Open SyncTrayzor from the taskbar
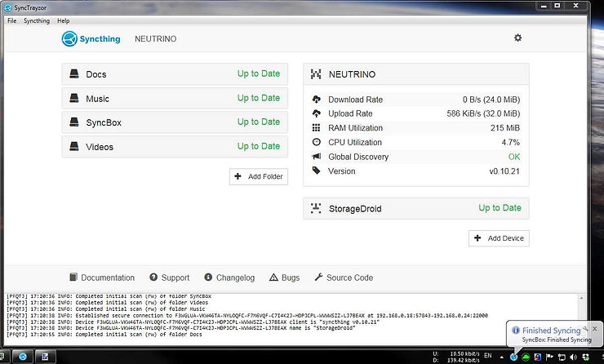 tap(22, 357)
